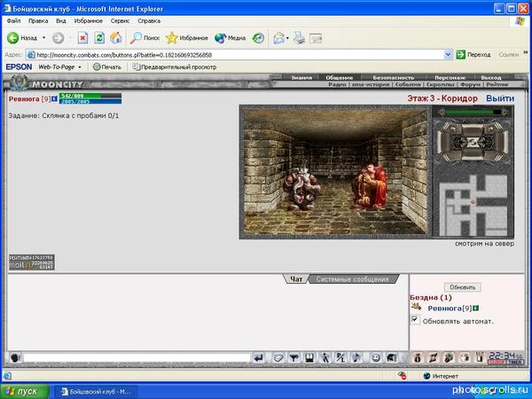Click the Edit page toolbar icon

tap(316, 38)
